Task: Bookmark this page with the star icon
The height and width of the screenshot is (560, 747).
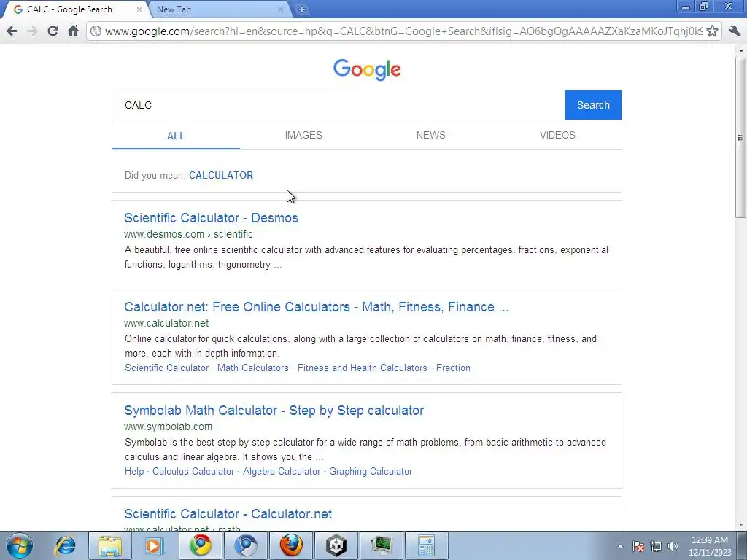Action: [712, 31]
